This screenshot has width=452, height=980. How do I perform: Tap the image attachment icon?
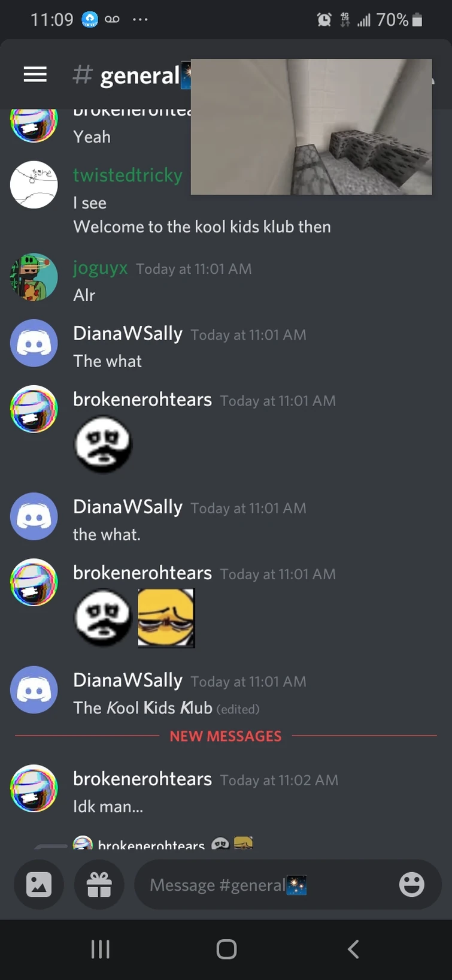39,885
